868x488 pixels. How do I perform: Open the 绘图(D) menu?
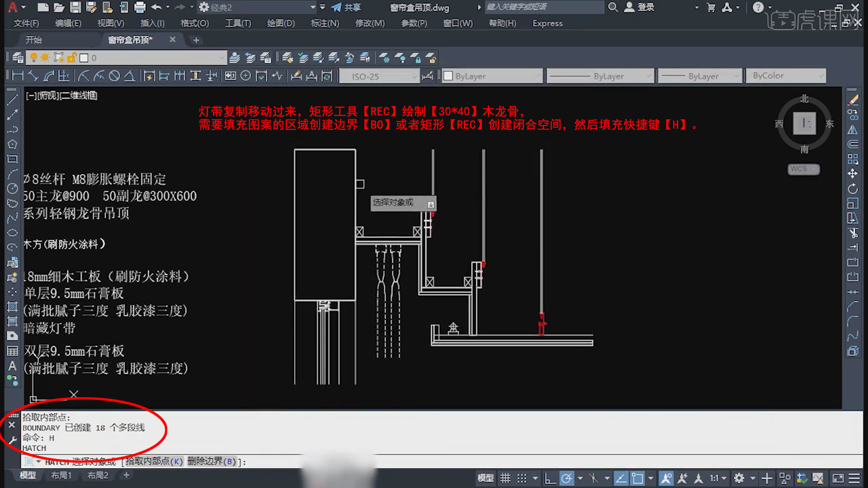pyautogui.click(x=280, y=23)
